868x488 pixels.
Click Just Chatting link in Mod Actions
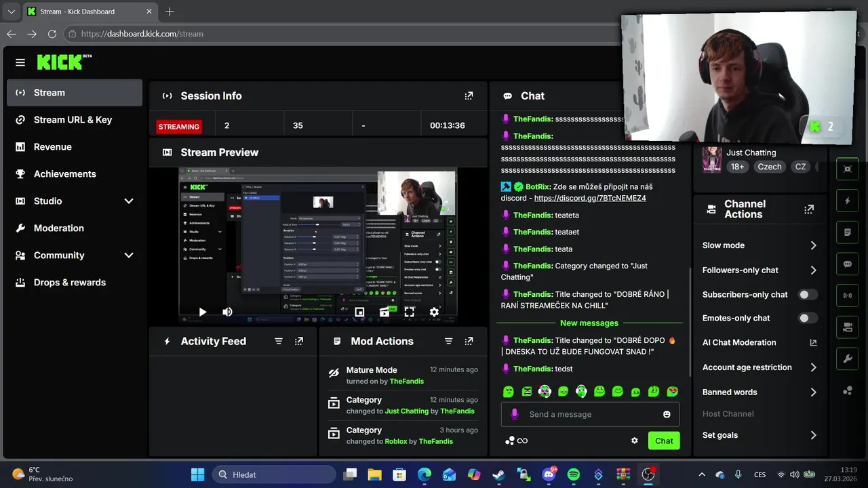(x=407, y=411)
